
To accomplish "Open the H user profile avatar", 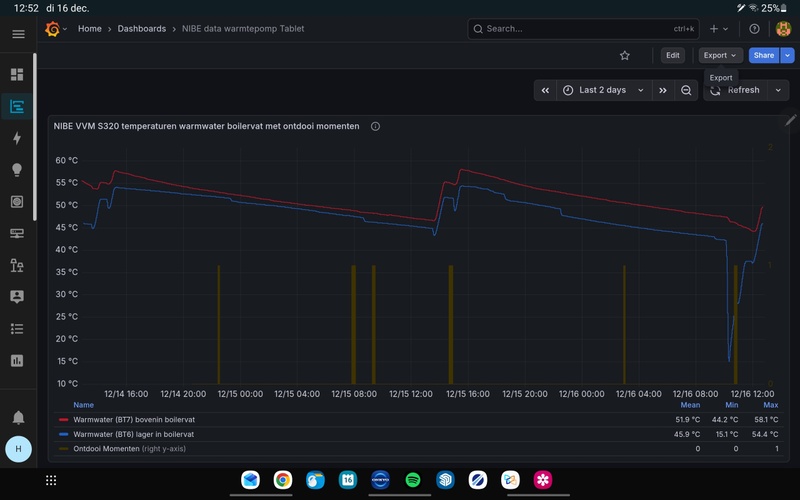I will click(18, 449).
